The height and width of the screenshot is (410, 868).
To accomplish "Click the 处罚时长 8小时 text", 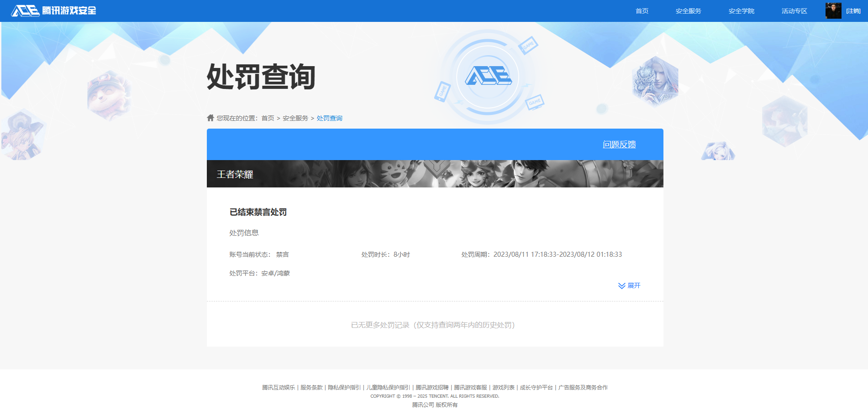I will point(386,254).
